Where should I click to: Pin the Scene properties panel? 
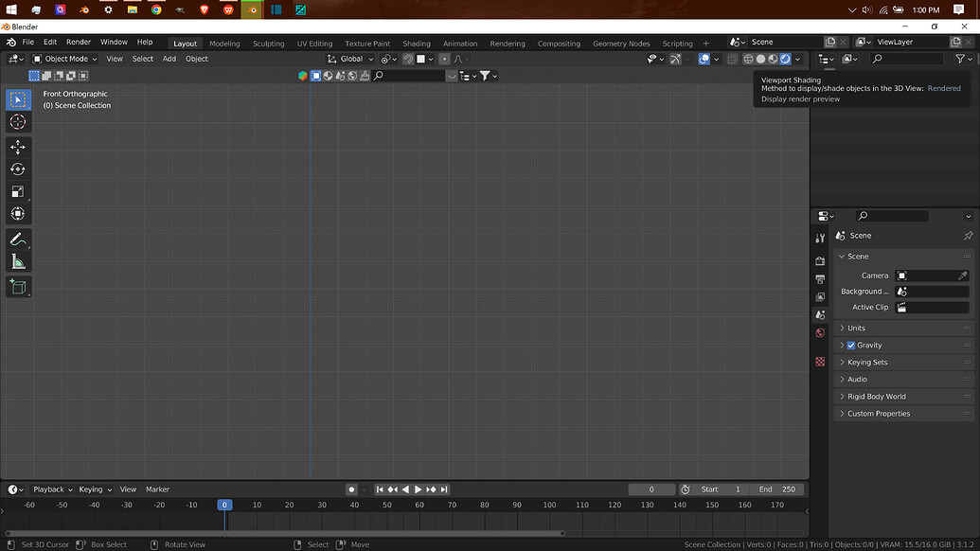point(968,236)
